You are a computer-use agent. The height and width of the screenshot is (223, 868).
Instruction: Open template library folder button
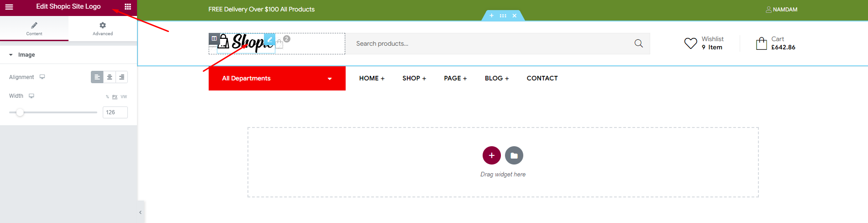point(514,155)
